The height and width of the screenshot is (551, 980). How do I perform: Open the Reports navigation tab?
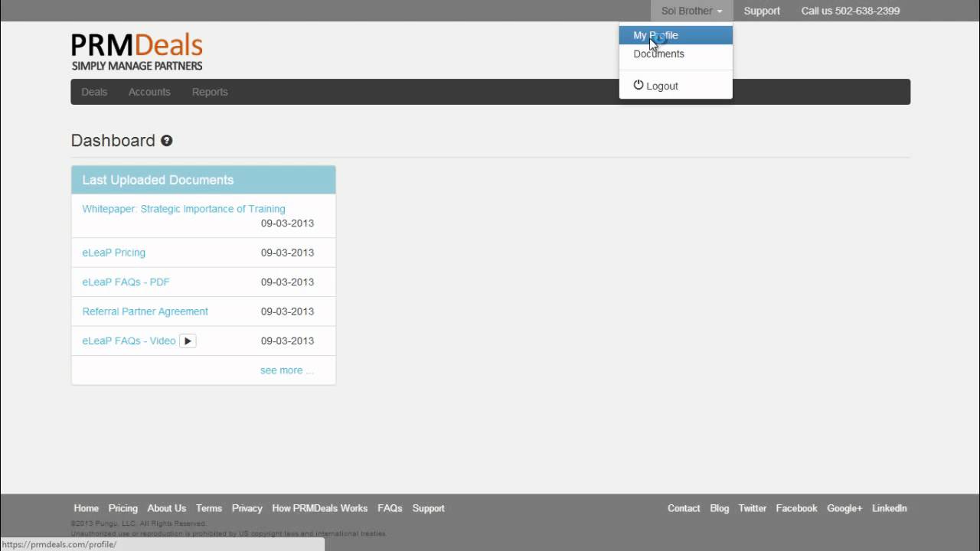[210, 92]
